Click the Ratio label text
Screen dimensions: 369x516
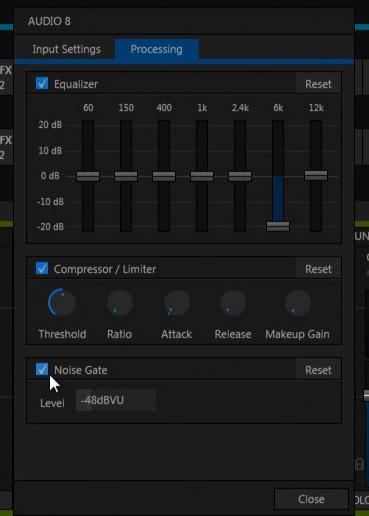coord(119,334)
